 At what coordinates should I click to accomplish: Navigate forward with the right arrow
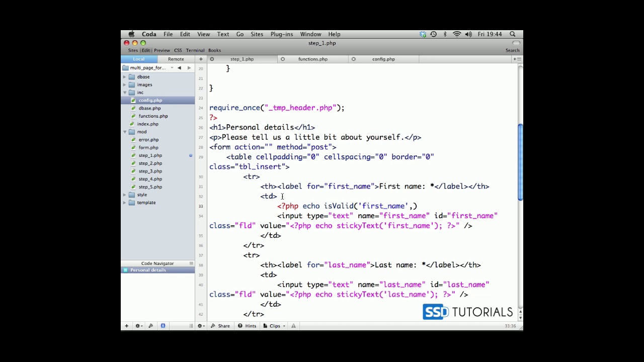pyautogui.click(x=189, y=68)
